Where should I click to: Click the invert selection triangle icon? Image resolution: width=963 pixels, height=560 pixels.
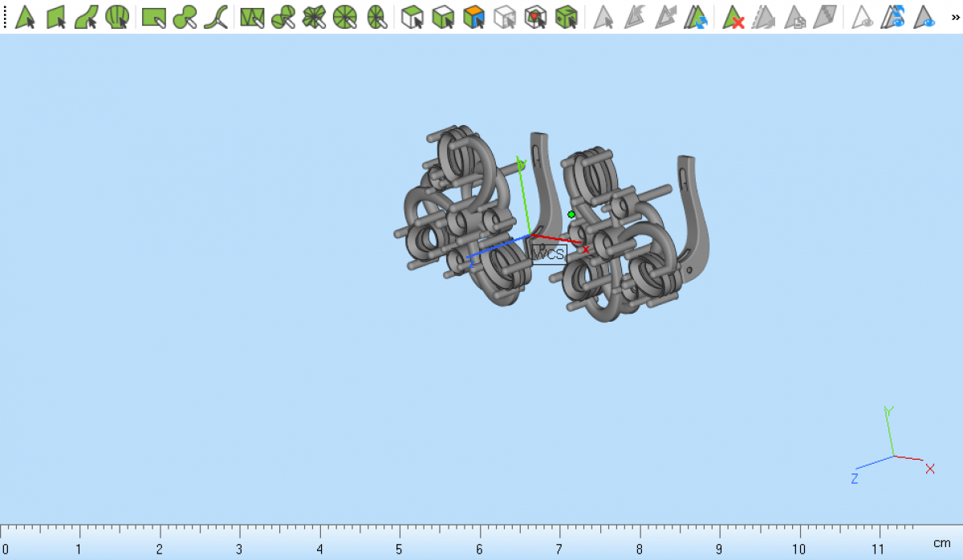(x=696, y=17)
